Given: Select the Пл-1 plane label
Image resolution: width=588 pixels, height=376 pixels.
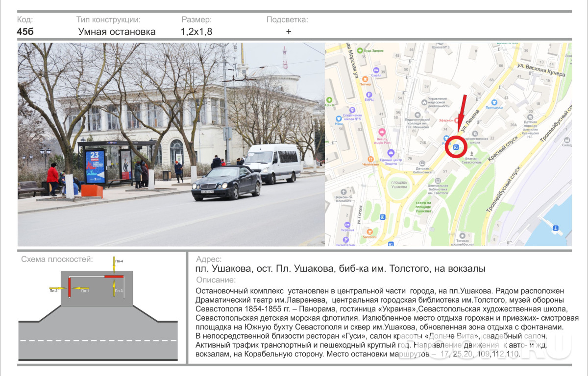Looking at the screenshot, I should point(85,291).
